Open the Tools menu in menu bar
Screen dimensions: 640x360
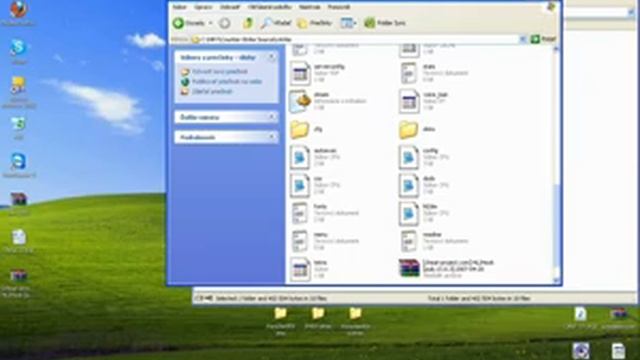click(309, 7)
